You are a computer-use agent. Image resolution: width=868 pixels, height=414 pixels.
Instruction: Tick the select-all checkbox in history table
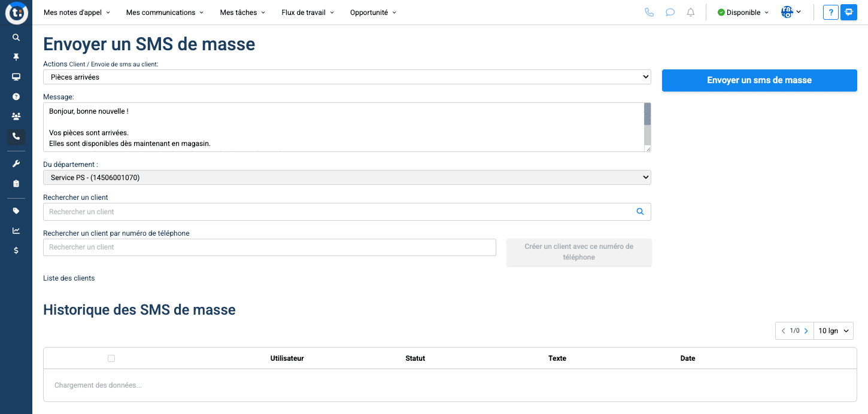click(111, 358)
